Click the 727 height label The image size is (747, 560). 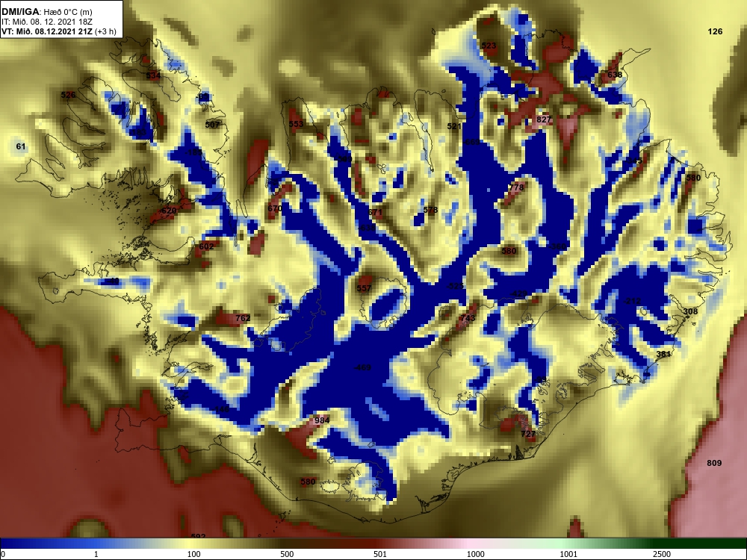(528, 433)
